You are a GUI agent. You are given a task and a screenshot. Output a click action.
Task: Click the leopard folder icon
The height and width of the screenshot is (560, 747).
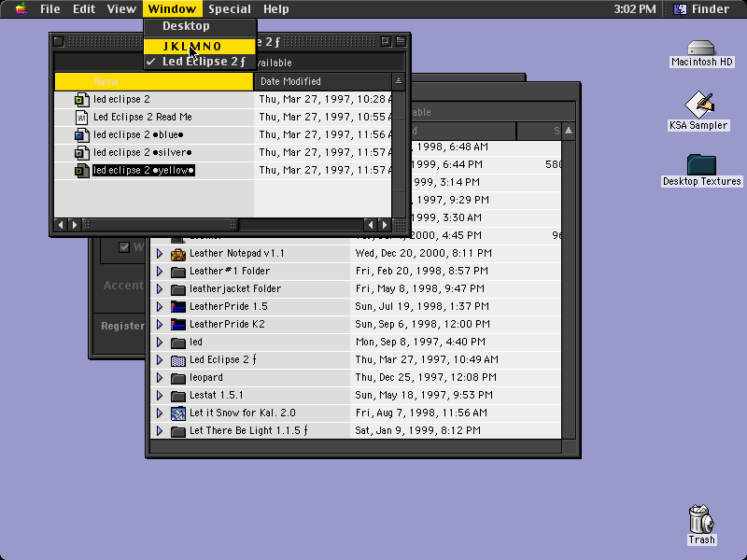pos(178,378)
